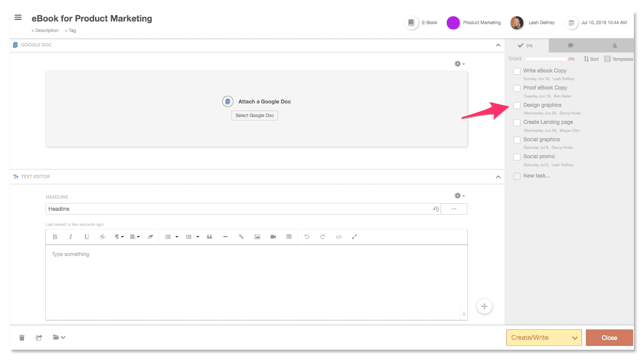Open the contributors tab in sidebar
644x361 pixels.
(x=614, y=46)
